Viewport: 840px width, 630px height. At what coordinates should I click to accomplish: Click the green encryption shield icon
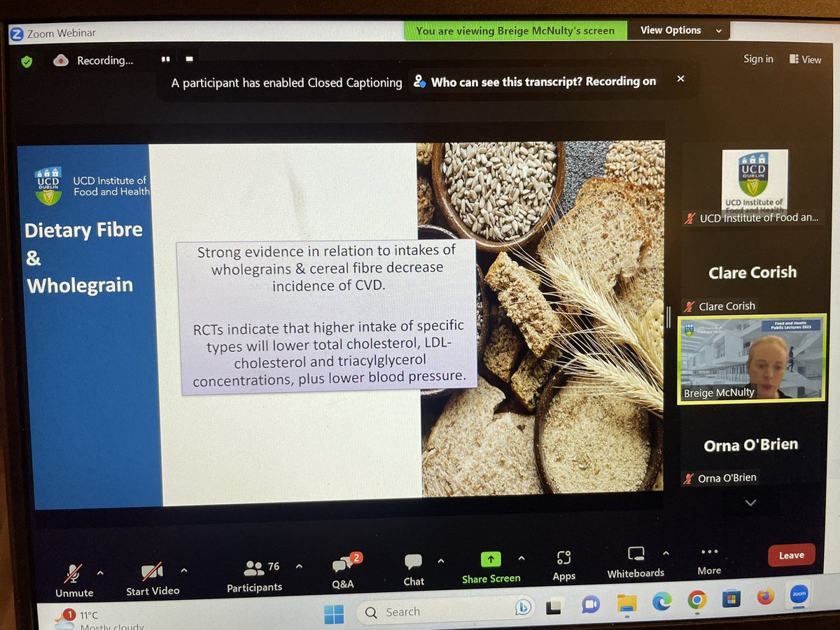click(27, 62)
